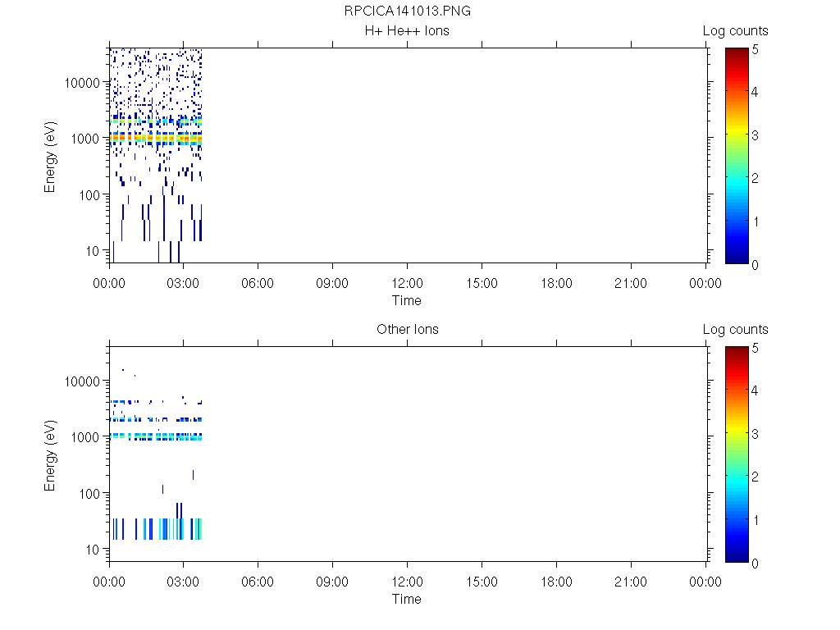The width and height of the screenshot is (840, 630).
Task: Select the "Other Ions" panel title
Action: [x=407, y=330]
